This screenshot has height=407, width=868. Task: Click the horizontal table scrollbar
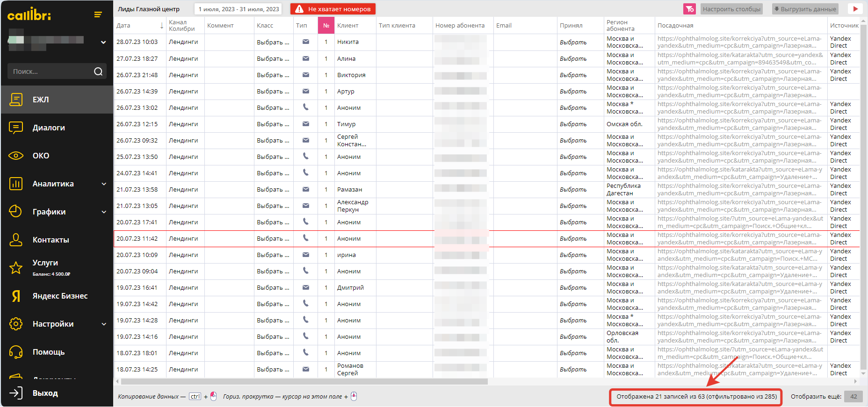pyautogui.click(x=304, y=381)
